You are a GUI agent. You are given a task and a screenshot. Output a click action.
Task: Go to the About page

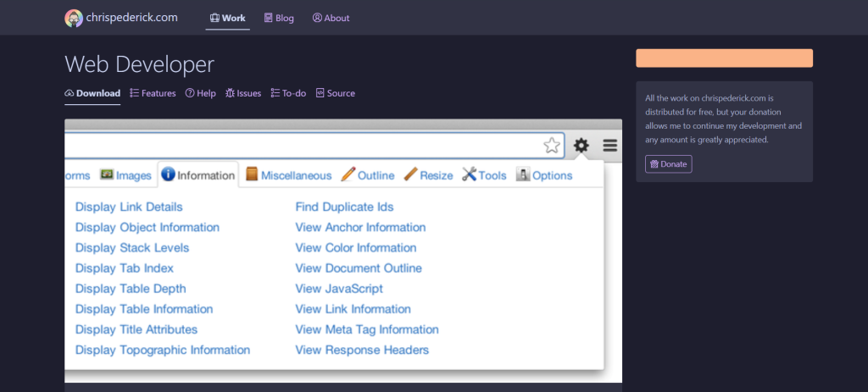point(331,19)
